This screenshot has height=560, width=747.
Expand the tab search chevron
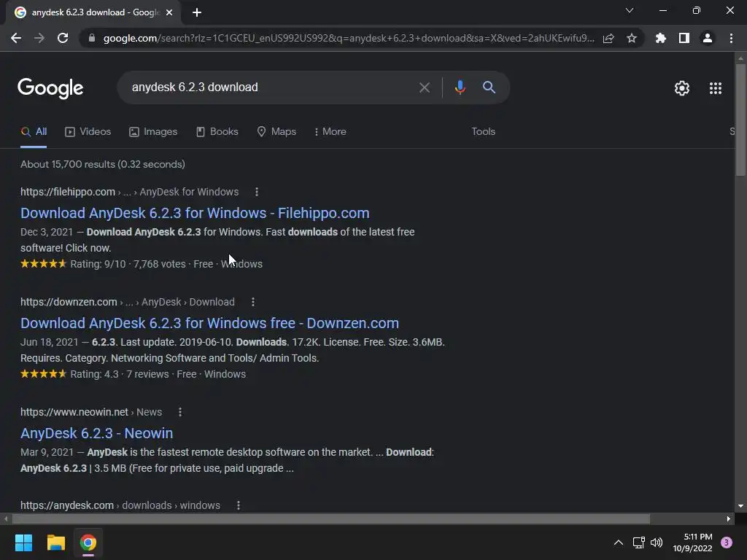click(x=630, y=10)
